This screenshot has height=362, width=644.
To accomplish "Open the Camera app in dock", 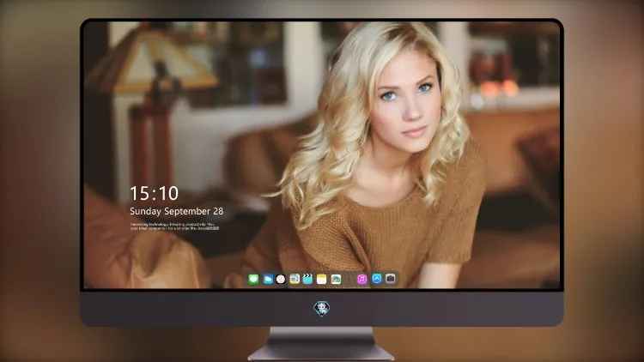I will coord(391,279).
